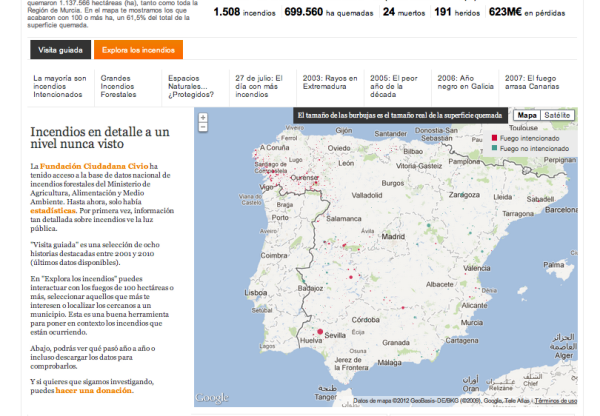Click the heading 'Incendios en detalle a un nivel nunca visto'
The image size is (600, 416).
(x=100, y=137)
